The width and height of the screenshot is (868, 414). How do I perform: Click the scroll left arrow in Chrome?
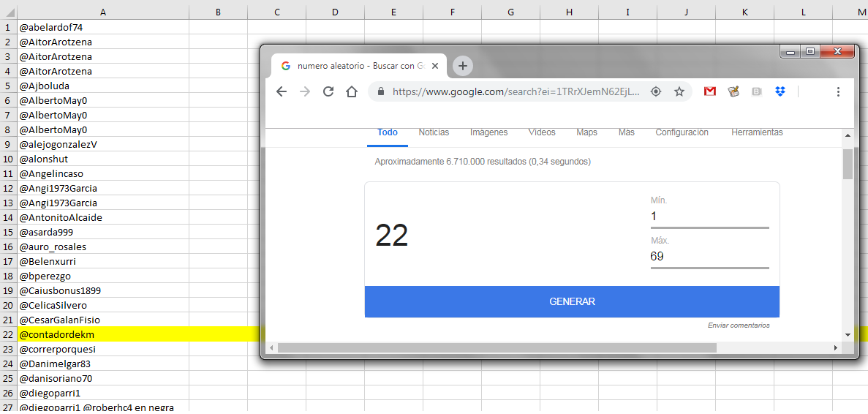(x=271, y=347)
